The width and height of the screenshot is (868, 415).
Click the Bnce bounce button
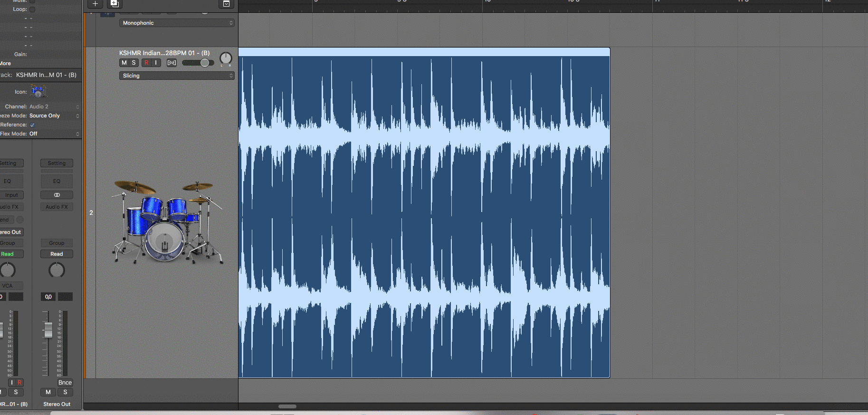coord(65,383)
